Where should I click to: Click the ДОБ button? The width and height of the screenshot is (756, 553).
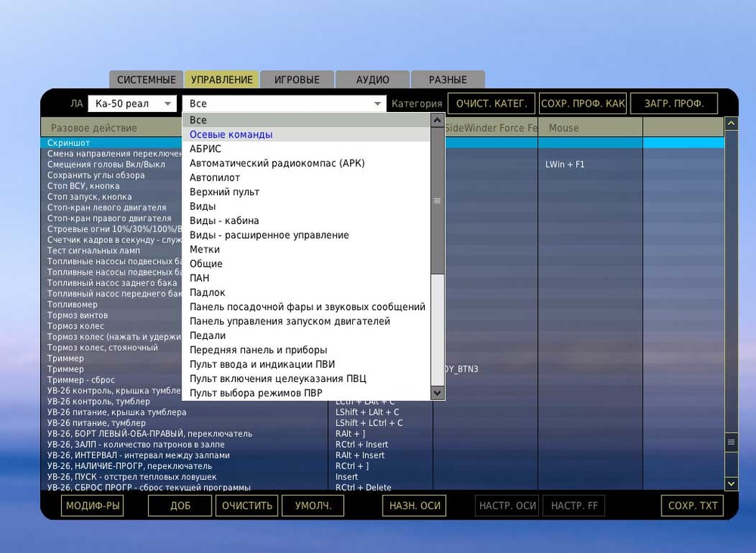(180, 505)
